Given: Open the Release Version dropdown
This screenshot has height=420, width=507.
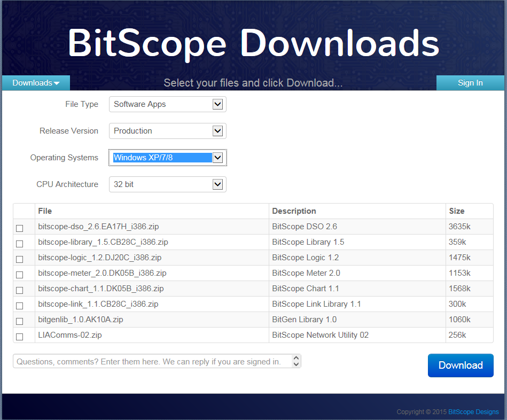Looking at the screenshot, I should pos(168,131).
